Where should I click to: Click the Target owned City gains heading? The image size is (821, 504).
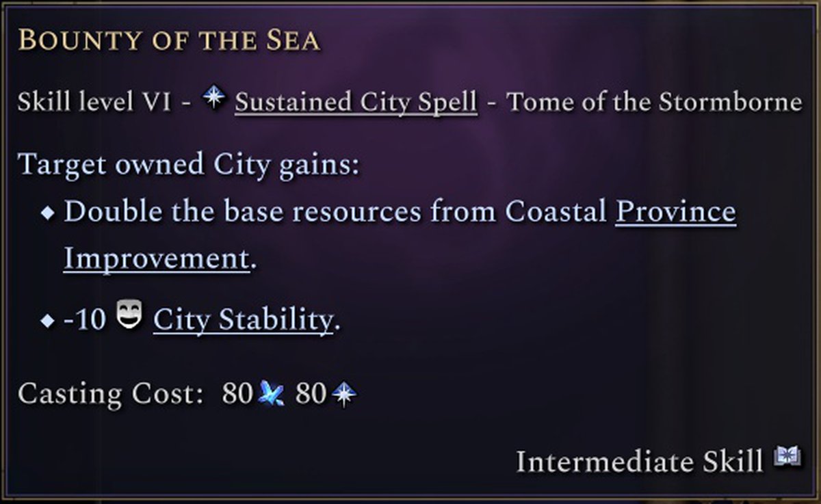(x=189, y=165)
